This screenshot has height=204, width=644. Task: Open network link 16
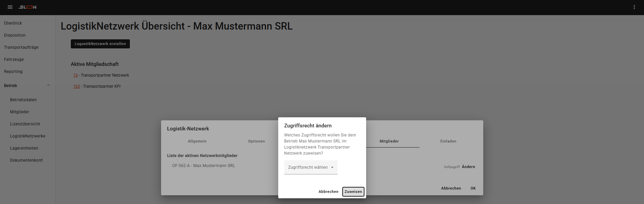[x=76, y=75]
